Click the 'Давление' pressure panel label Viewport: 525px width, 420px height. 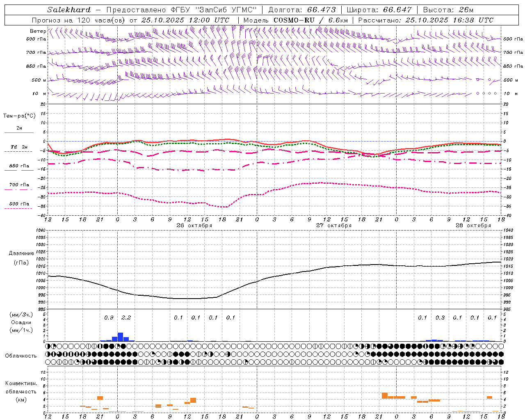click(x=21, y=253)
